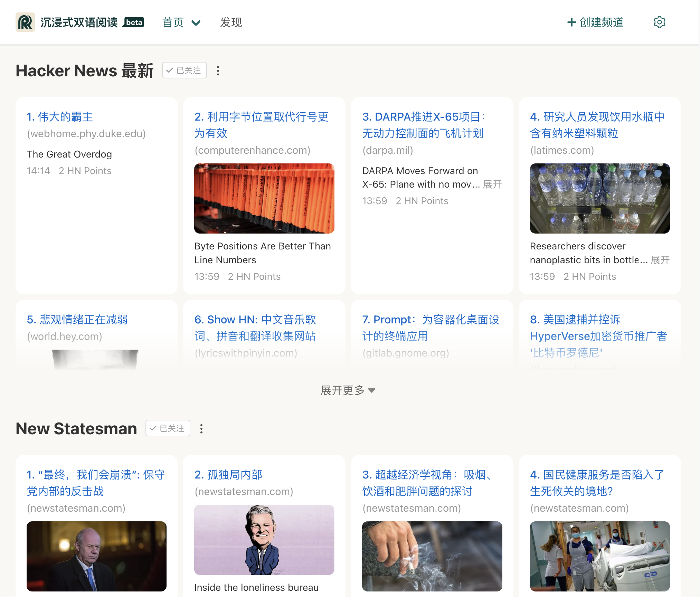Click the world.hey.com source text
The width and height of the screenshot is (700, 597).
click(x=65, y=337)
